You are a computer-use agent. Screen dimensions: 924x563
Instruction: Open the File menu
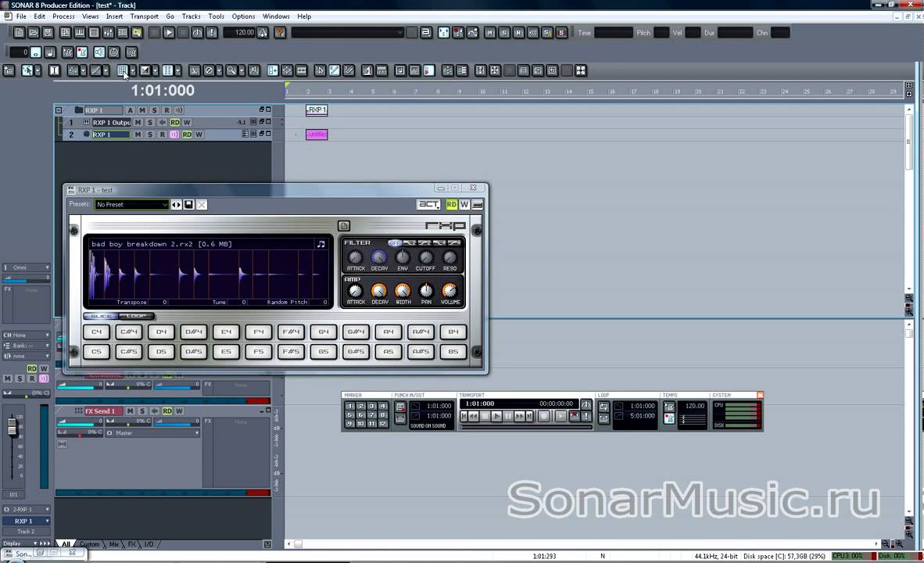coord(21,16)
